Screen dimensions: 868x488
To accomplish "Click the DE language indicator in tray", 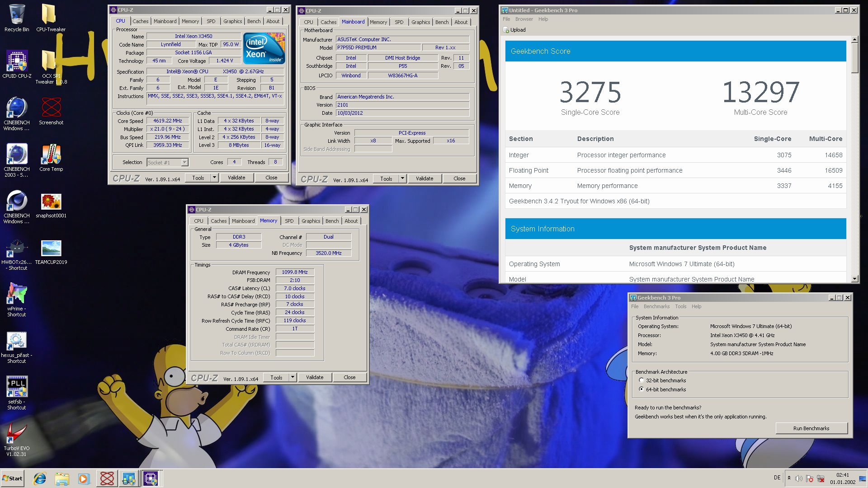I will coord(777,478).
